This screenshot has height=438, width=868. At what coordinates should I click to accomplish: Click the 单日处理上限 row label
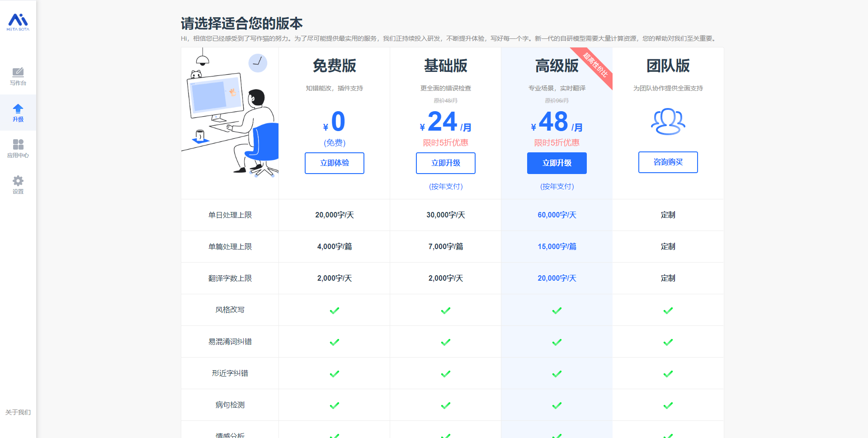[x=230, y=215]
